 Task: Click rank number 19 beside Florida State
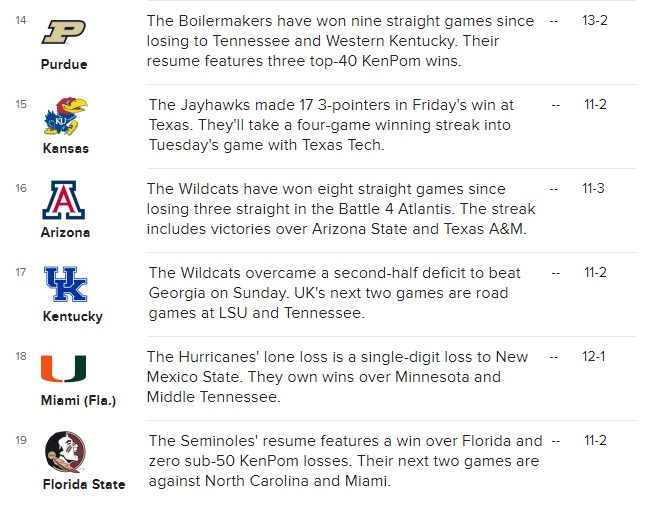pyautogui.click(x=21, y=440)
